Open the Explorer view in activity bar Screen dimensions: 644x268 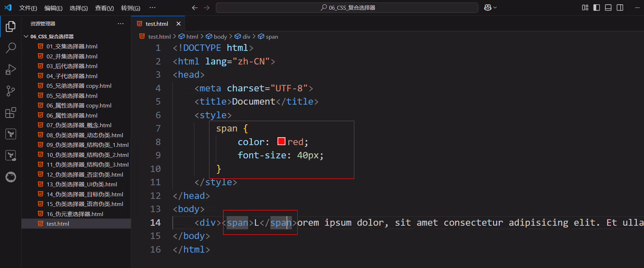point(11,27)
